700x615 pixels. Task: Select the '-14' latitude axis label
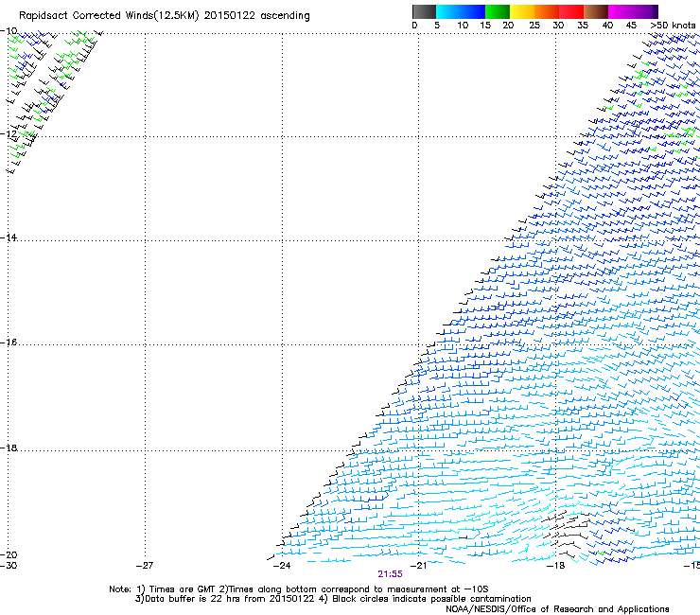pyautogui.click(x=9, y=237)
